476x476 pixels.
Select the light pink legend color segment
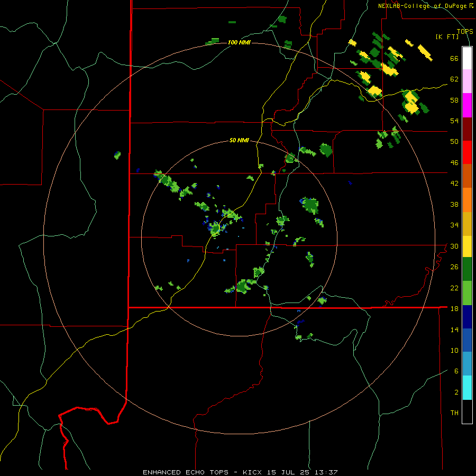(x=467, y=81)
